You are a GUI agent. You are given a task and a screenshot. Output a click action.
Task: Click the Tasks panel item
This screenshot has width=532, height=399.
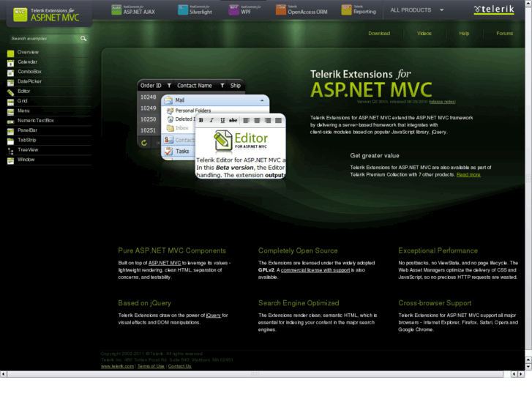point(178,151)
